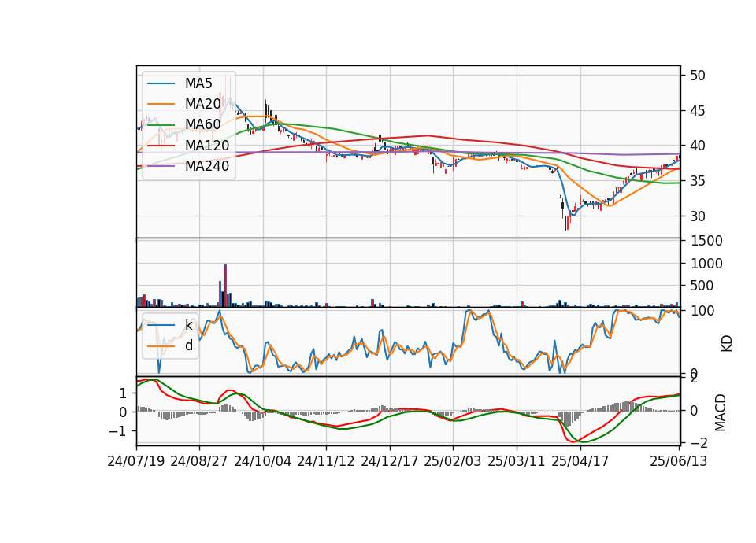756x543 pixels.
Task: Click the k legend entry in KD panel
Action: [x=188, y=325]
